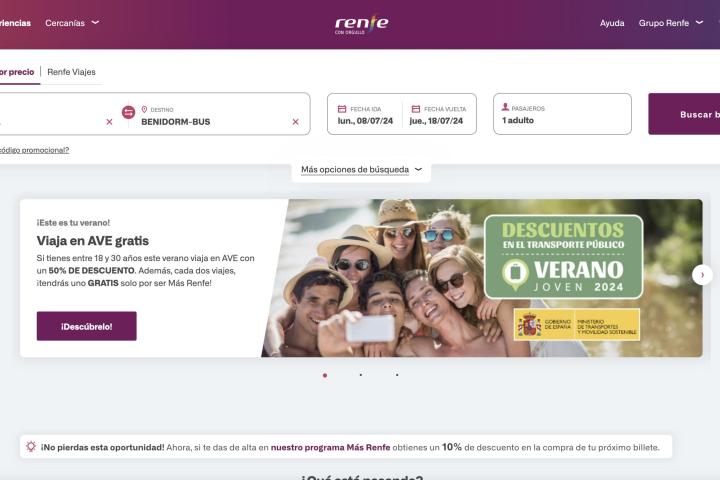Switch to the Renfe Viajes tab
The image size is (720, 480).
(x=71, y=72)
